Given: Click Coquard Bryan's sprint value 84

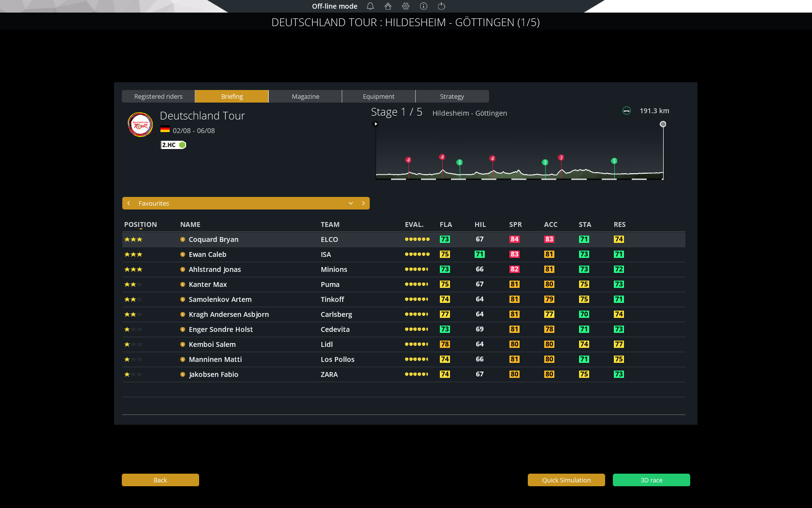Looking at the screenshot, I should [514, 239].
